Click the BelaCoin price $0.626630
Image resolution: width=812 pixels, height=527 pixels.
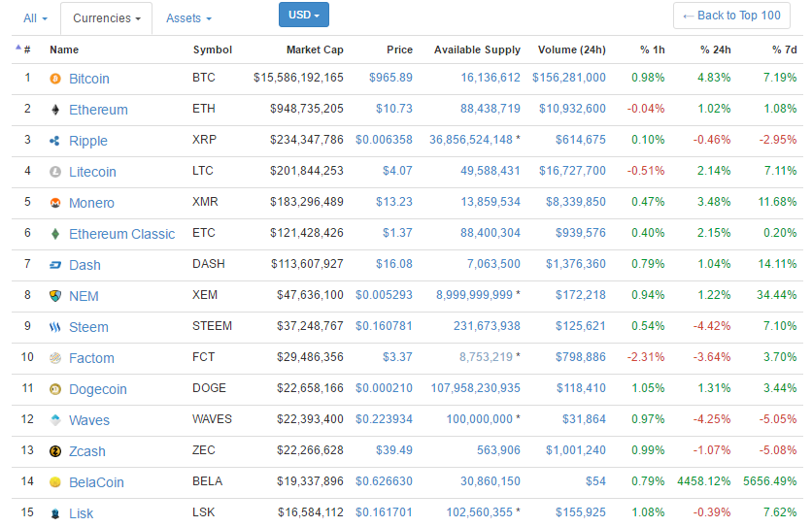click(384, 481)
